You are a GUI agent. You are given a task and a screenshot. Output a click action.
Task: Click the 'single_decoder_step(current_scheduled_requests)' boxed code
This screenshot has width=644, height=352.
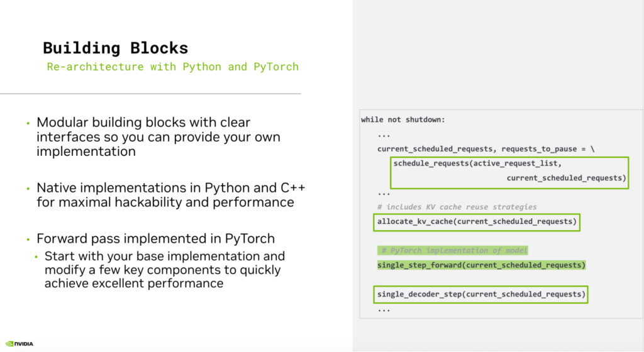click(x=481, y=294)
